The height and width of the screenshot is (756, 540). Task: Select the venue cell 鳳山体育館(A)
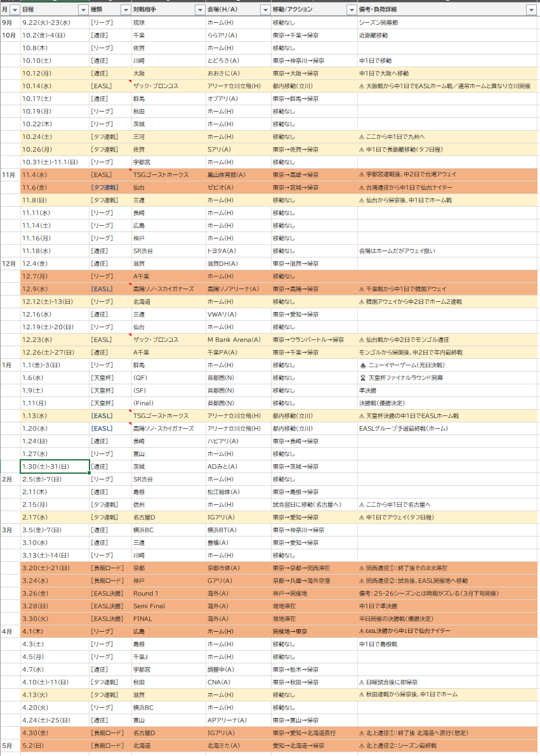click(239, 174)
